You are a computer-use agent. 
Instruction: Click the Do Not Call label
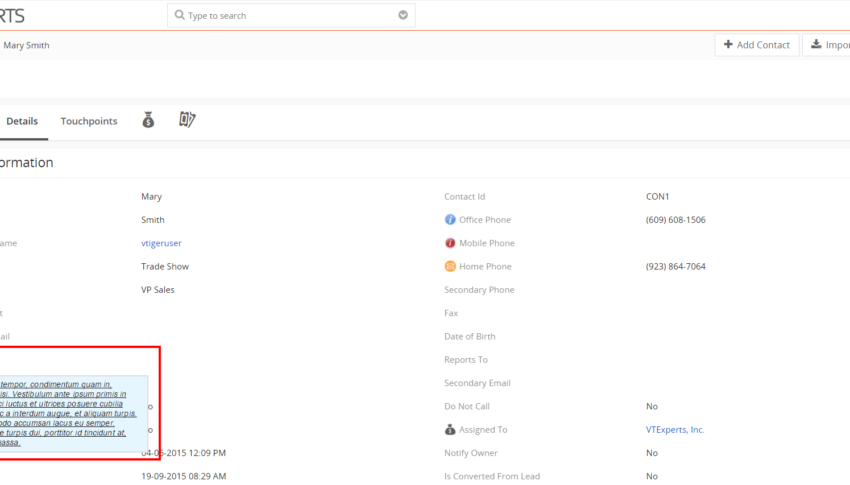[467, 406]
